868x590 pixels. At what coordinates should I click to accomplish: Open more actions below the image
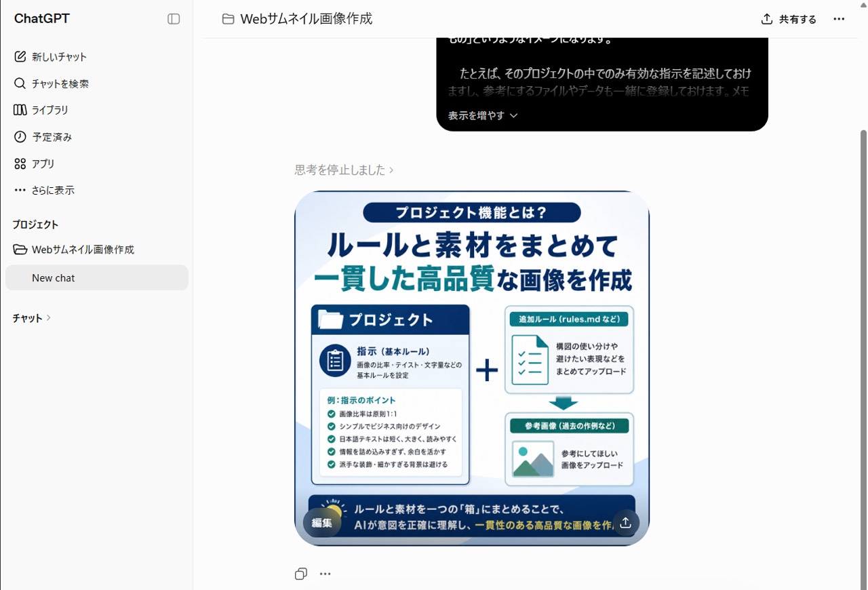tap(325, 574)
